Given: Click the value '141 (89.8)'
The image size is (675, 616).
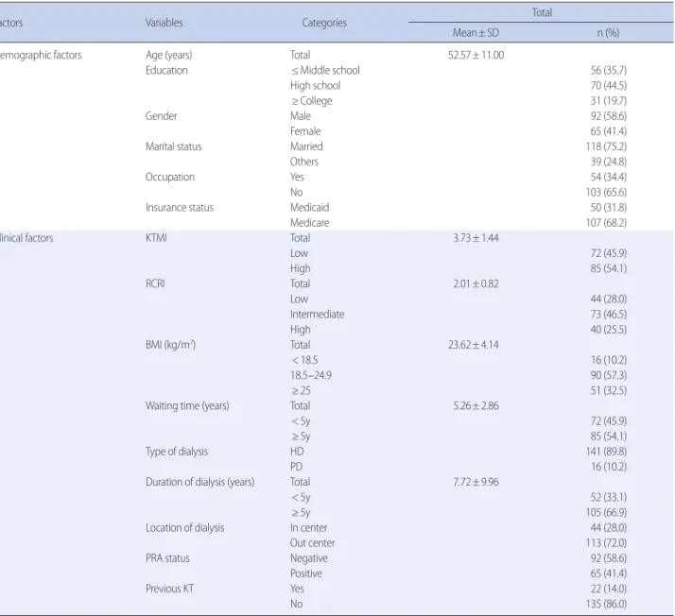Looking at the screenshot, I should 606,452.
